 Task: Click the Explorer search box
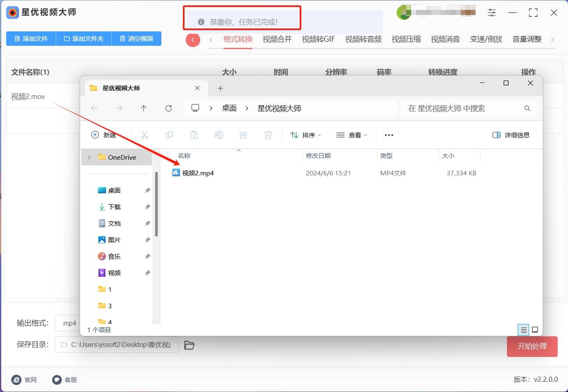click(x=469, y=108)
